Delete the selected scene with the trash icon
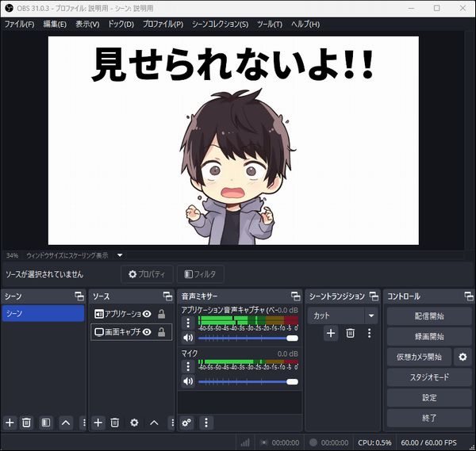 coord(26,422)
